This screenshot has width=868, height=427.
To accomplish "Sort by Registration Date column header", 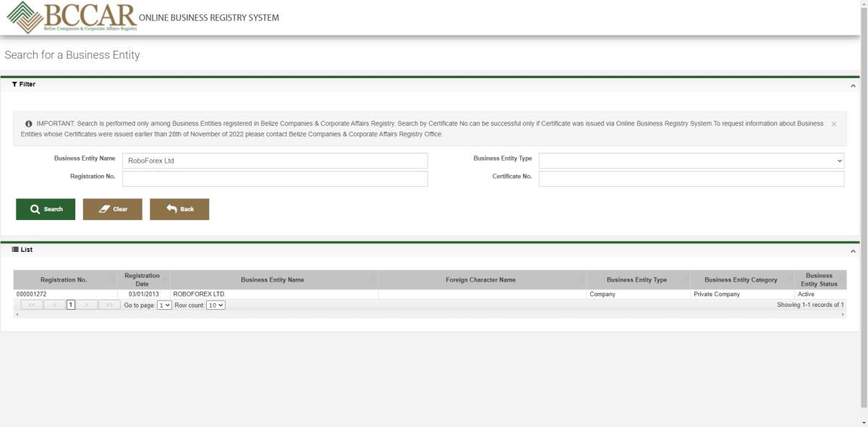I will point(142,280).
